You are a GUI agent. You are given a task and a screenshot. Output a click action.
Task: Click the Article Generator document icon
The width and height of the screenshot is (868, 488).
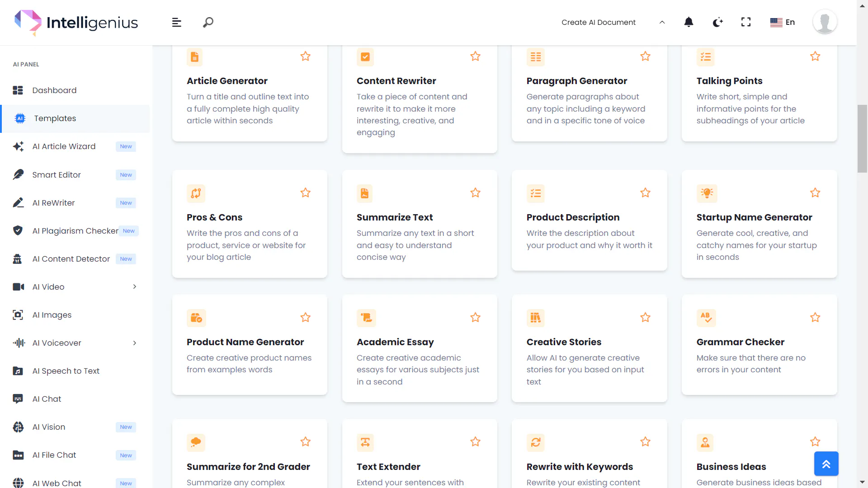click(194, 57)
